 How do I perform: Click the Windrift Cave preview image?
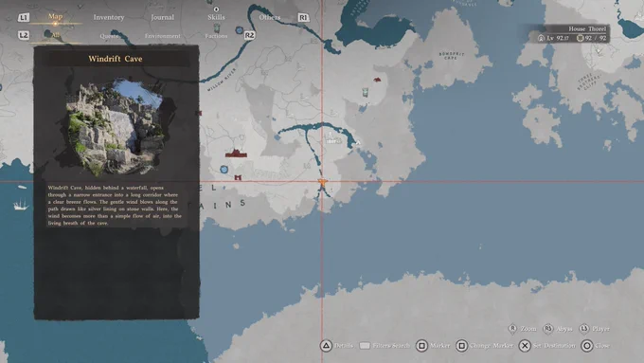[x=116, y=128]
